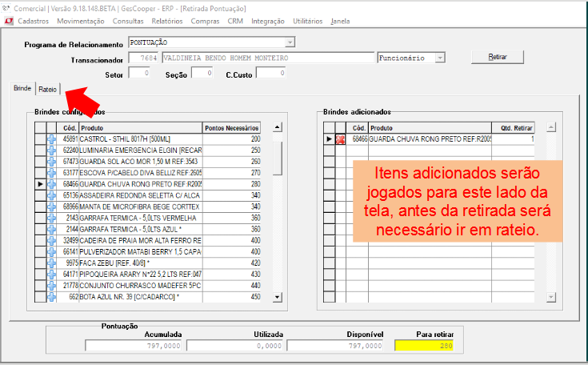Viewport: 588px width, 365px height.
Task: Expand the Funcionário type dropdown
Action: point(439,58)
